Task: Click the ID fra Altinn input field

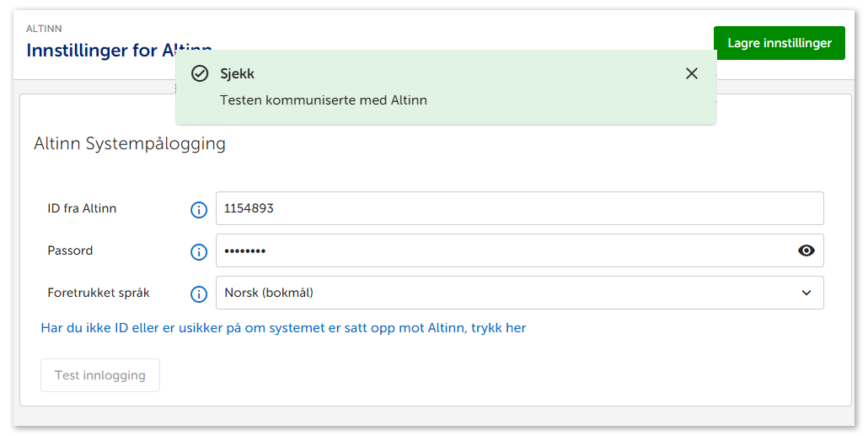Action: point(506,208)
